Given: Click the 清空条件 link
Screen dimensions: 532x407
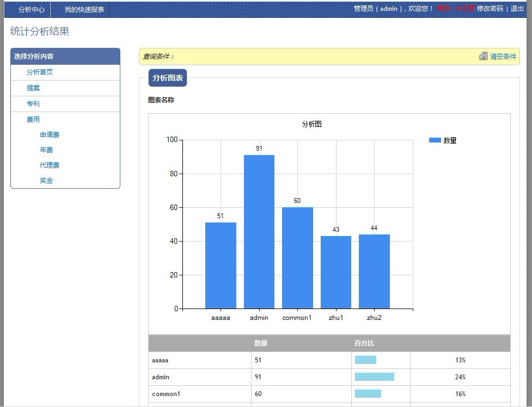Looking at the screenshot, I should click(x=503, y=56).
